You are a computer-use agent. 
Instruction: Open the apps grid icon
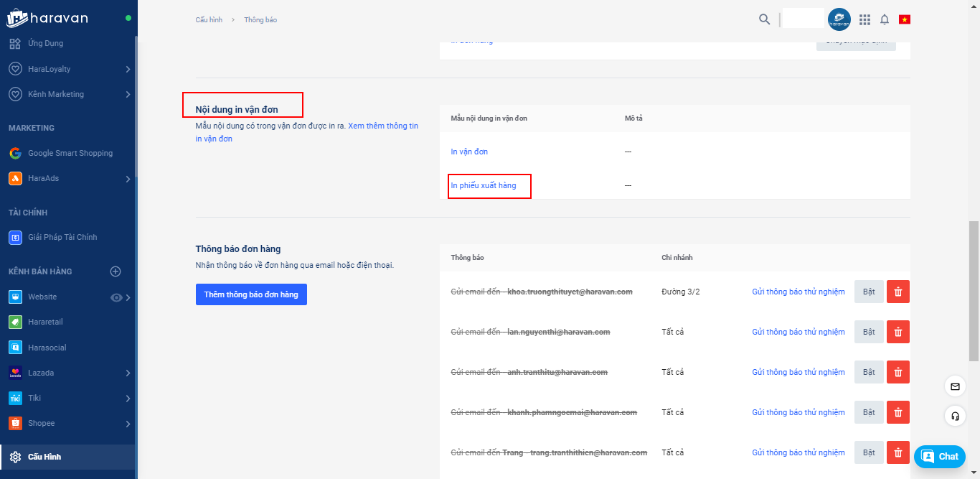click(864, 19)
